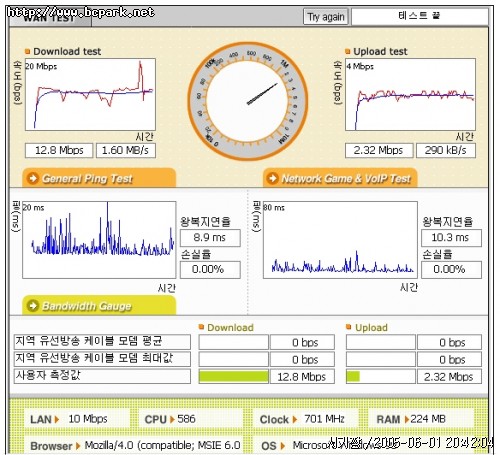Click the average cable modem download 0 bps value
The height and width of the screenshot is (455, 500).
click(x=302, y=342)
